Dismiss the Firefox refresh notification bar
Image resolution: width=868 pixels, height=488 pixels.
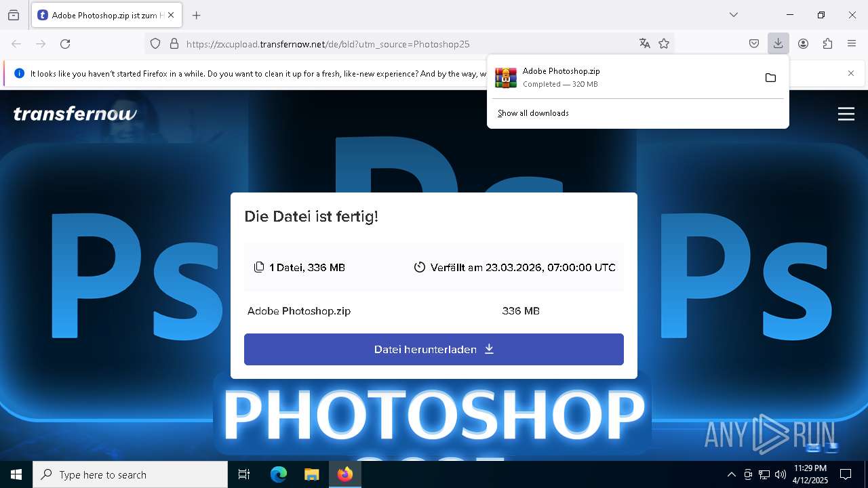pos(851,73)
